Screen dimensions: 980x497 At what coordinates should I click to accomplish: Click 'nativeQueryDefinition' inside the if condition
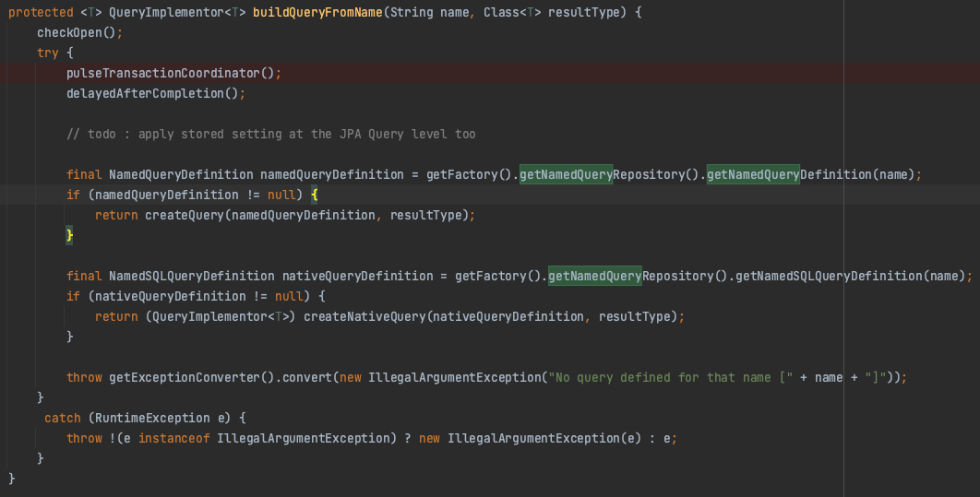tap(170, 297)
